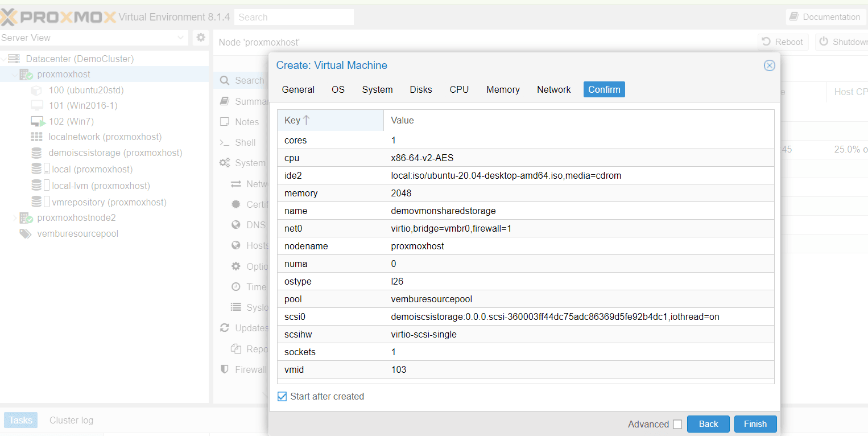Switch to the OS tab
This screenshot has width=868, height=436.
click(x=338, y=89)
